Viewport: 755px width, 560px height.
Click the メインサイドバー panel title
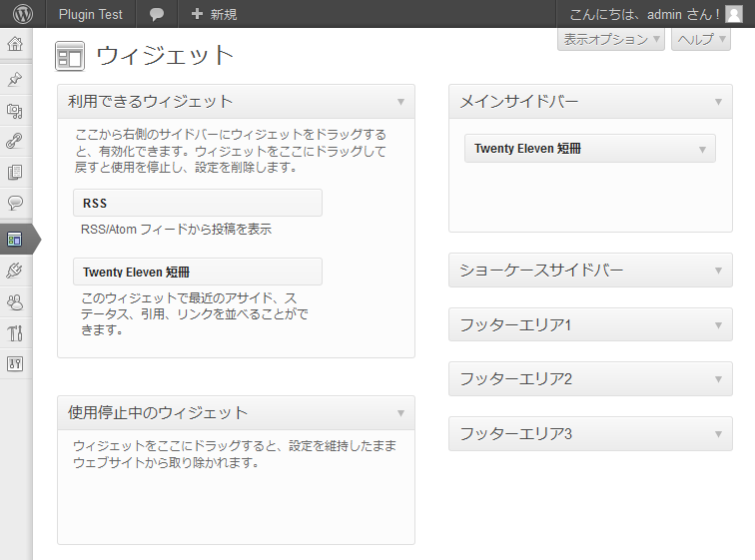(518, 102)
